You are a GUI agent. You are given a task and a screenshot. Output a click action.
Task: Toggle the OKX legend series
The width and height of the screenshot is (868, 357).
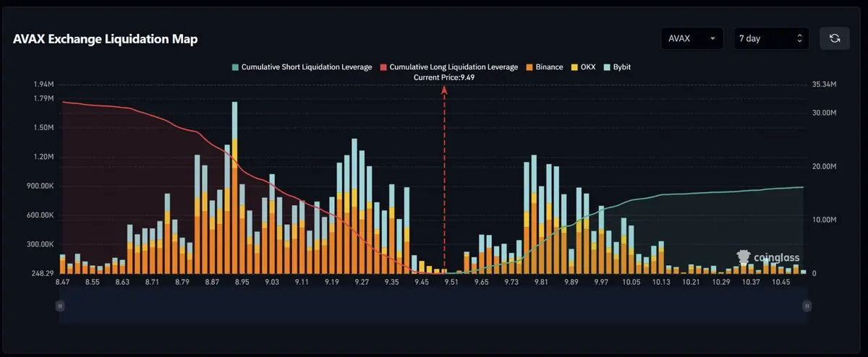[582, 67]
